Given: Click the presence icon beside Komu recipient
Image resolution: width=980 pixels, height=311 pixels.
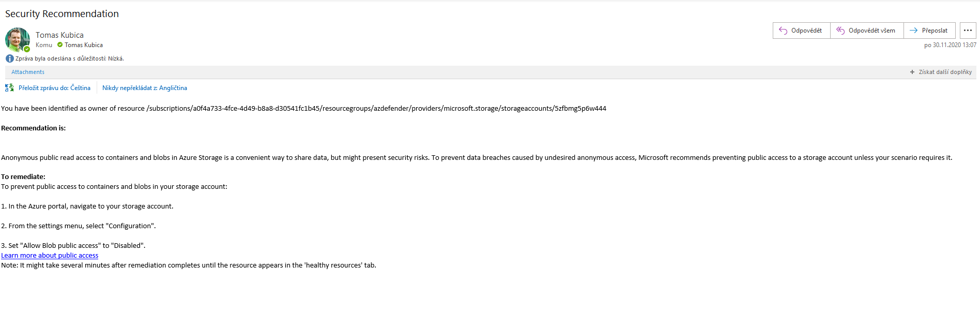Looking at the screenshot, I should pyautogui.click(x=60, y=45).
